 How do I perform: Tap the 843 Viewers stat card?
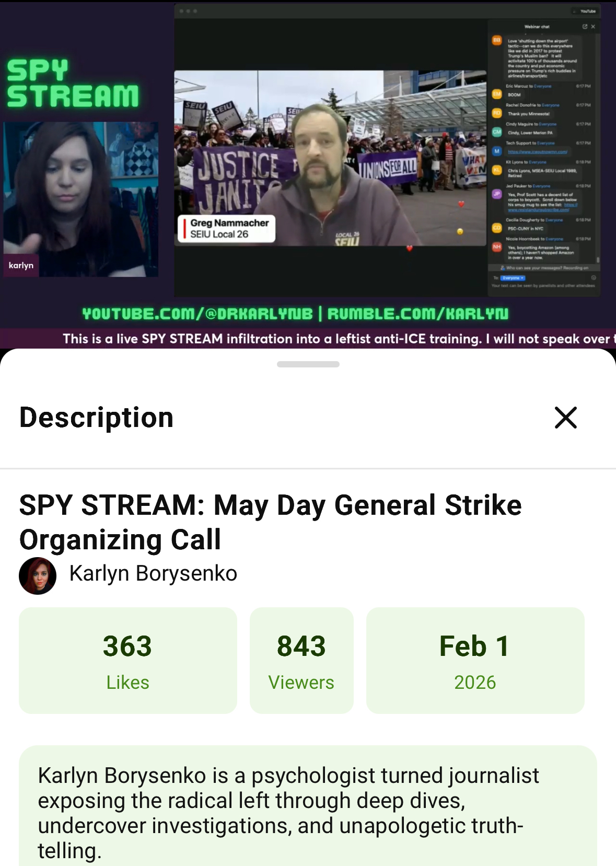(301, 660)
